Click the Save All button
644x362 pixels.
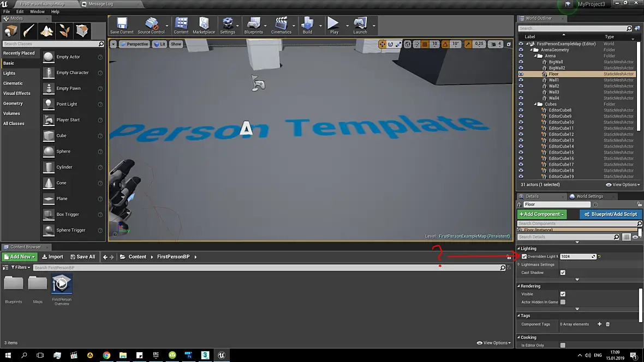click(82, 257)
